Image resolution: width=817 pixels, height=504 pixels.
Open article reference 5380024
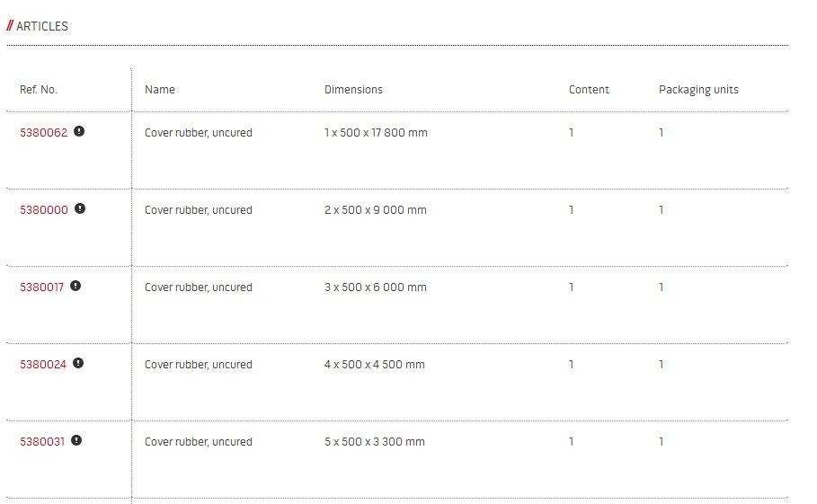click(x=43, y=365)
